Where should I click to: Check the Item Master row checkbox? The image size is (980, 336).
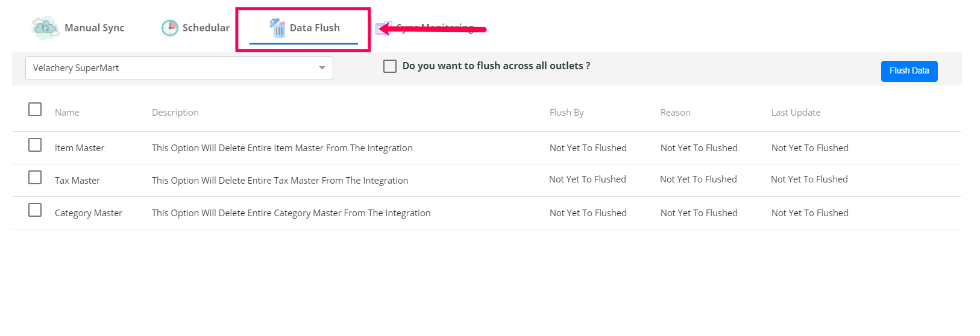pyautogui.click(x=35, y=145)
